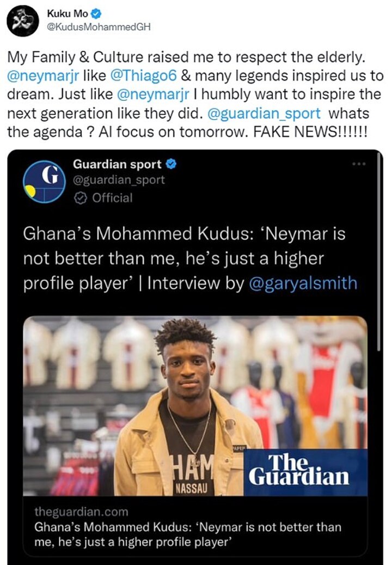This screenshot has height=565, width=392.
Task: Open the Guardian sport account name
Action: click(117, 164)
